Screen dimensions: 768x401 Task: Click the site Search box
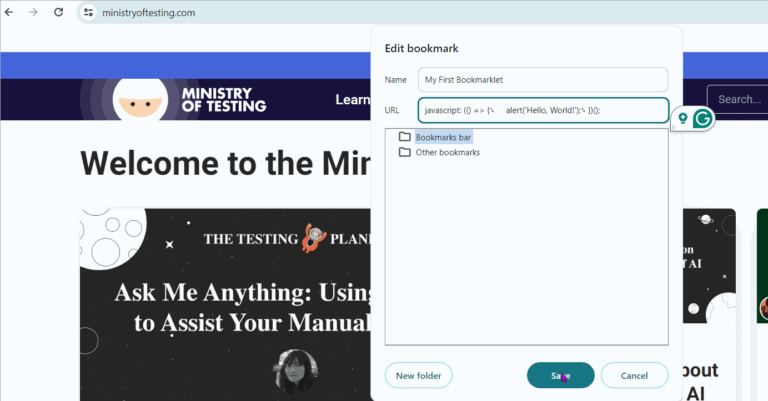point(737,99)
